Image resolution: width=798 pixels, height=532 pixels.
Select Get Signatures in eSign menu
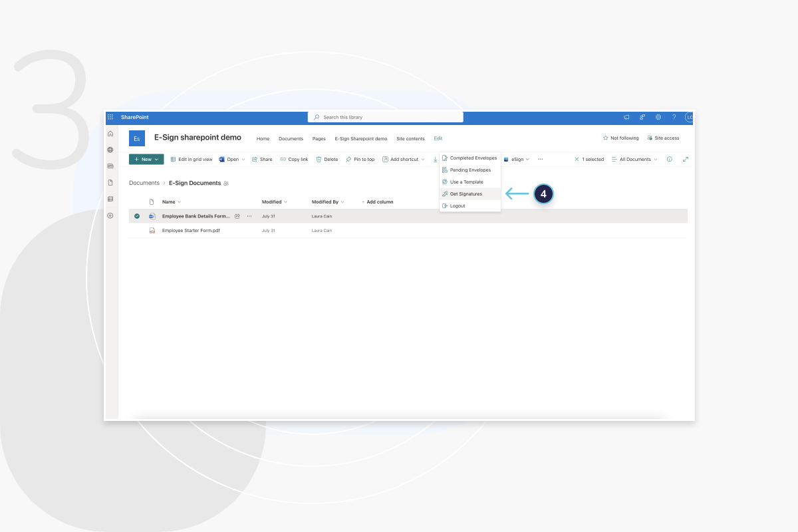click(x=470, y=194)
